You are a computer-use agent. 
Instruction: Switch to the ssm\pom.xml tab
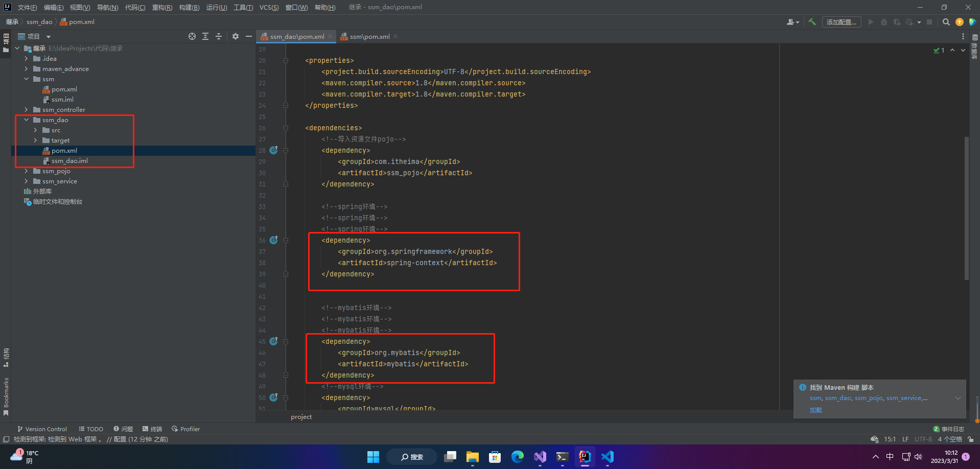pos(369,37)
